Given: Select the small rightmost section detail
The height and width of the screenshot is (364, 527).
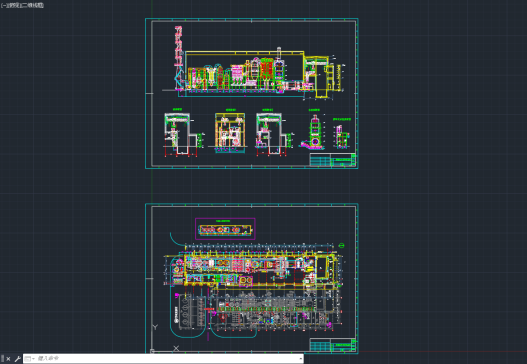Looking at the screenshot, I should point(341,134).
